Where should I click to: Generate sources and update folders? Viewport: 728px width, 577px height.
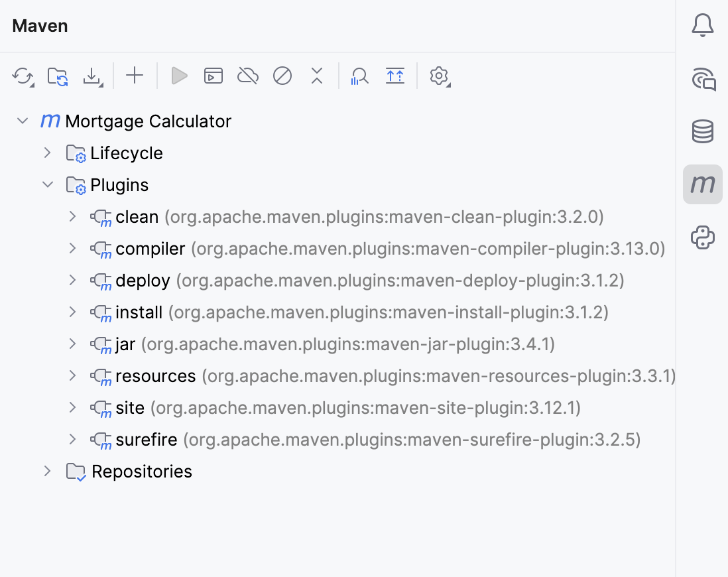click(57, 76)
